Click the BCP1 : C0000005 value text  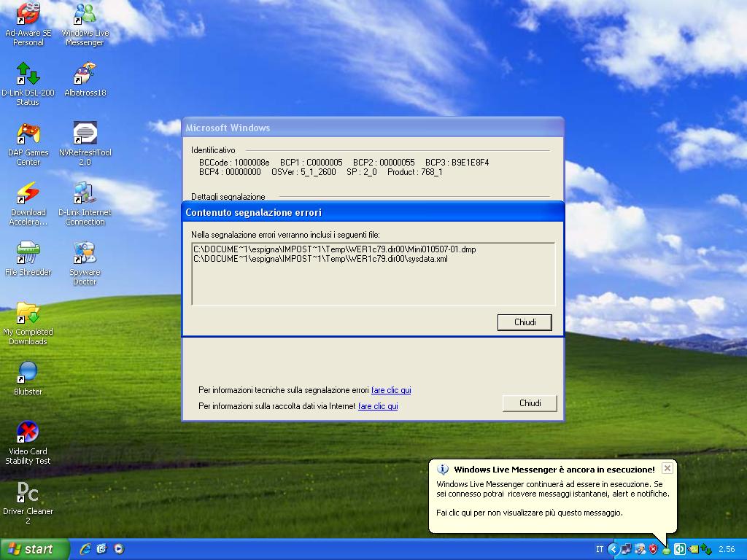pos(311,163)
